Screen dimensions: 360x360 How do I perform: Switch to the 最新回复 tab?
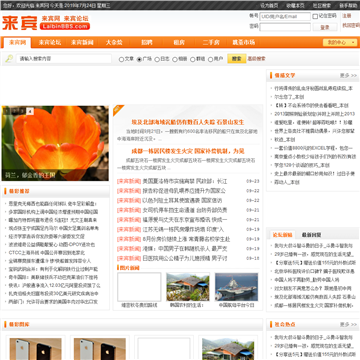coord(312,235)
